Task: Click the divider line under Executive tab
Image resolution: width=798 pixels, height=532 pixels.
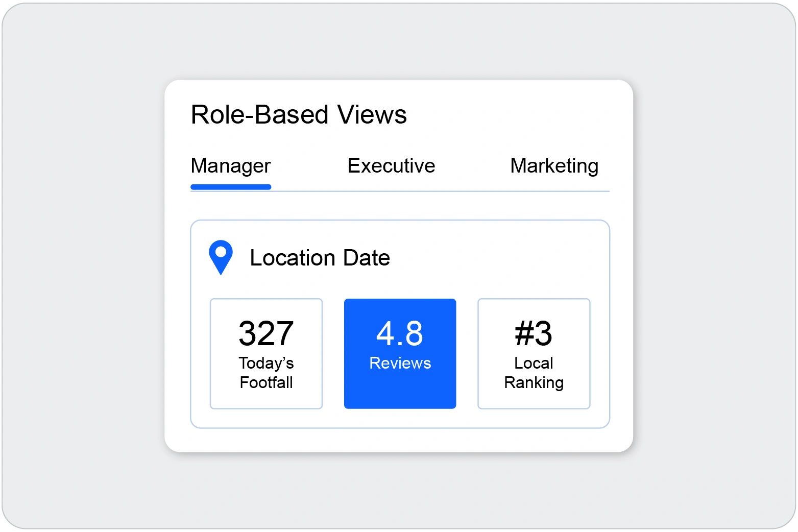Action: 391,191
